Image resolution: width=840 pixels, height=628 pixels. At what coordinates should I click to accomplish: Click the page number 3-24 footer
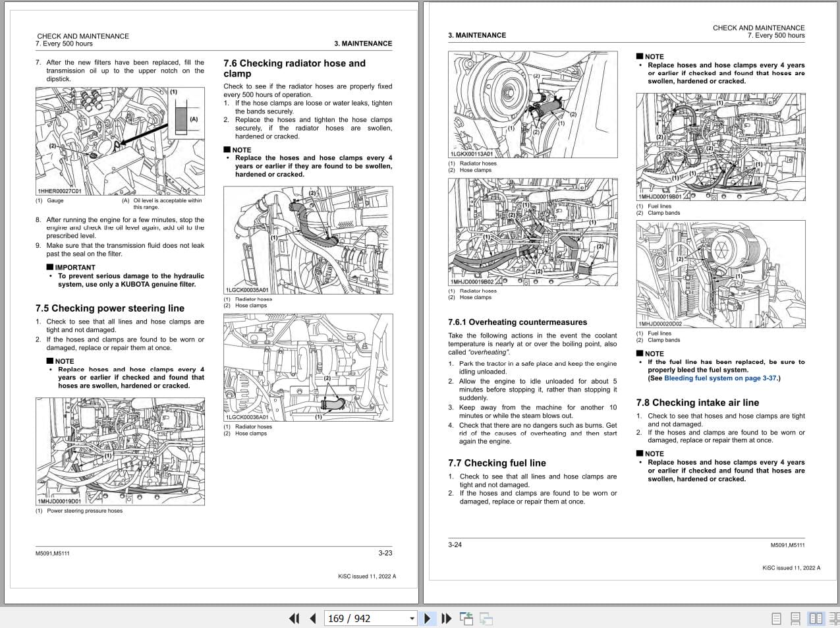click(455, 544)
